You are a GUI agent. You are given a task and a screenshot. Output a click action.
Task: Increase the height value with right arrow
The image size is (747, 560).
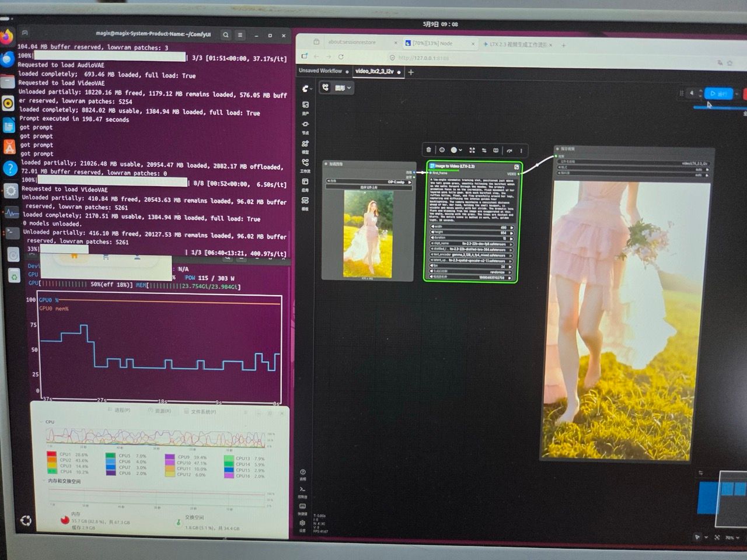(512, 233)
